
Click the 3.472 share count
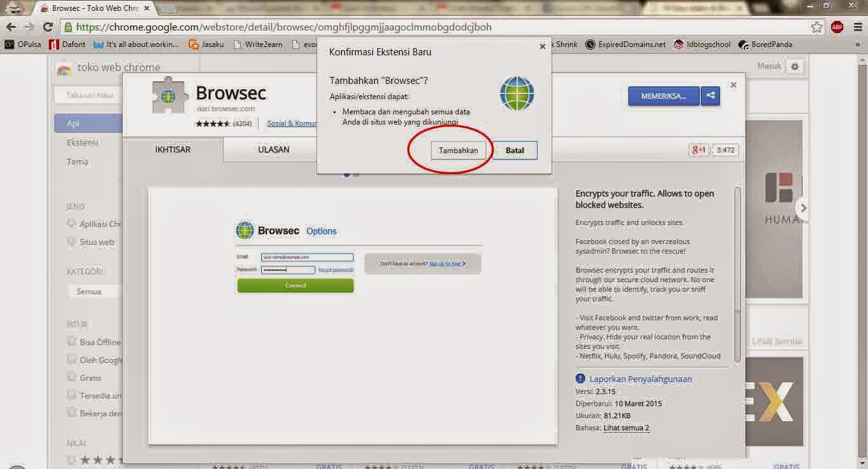coord(724,150)
